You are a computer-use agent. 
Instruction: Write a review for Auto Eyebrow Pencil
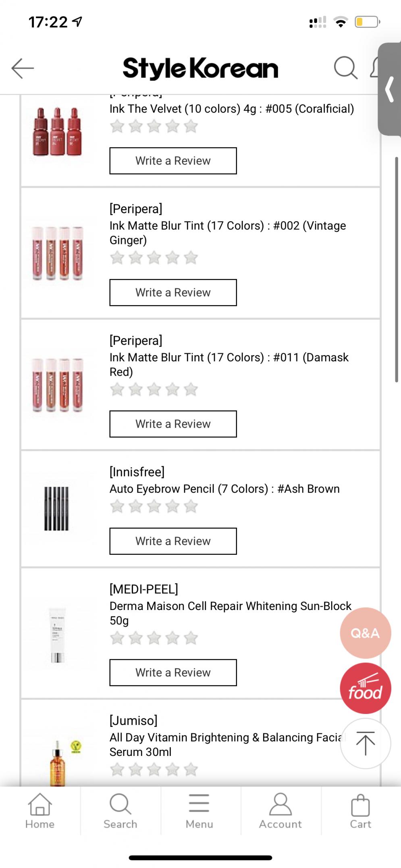[173, 541]
